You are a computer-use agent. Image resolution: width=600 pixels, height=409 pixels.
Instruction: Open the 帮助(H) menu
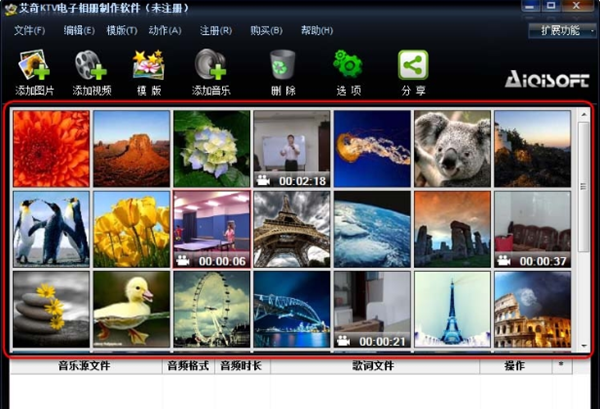click(317, 30)
